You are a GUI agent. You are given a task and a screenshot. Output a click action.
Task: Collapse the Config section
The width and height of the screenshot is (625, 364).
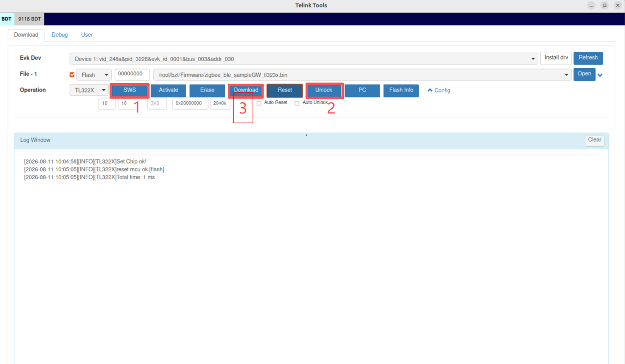pyautogui.click(x=439, y=91)
